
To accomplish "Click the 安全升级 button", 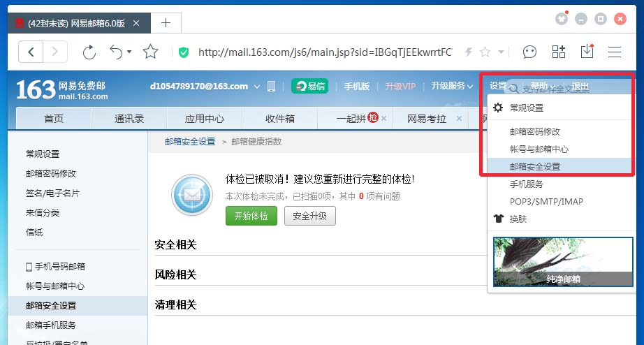I will [310, 216].
